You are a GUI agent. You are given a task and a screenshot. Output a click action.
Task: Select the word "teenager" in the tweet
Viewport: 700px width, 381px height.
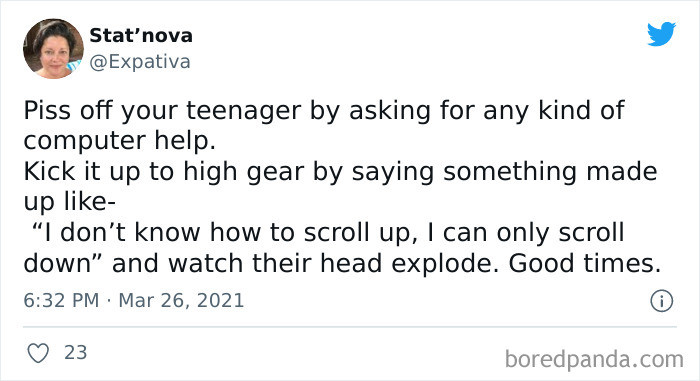[244, 111]
